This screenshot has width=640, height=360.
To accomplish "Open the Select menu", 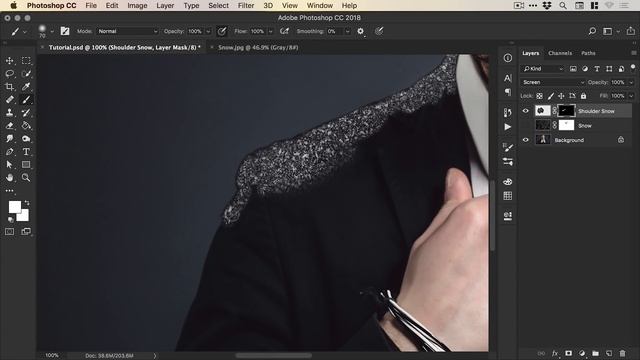I will (x=218, y=6).
